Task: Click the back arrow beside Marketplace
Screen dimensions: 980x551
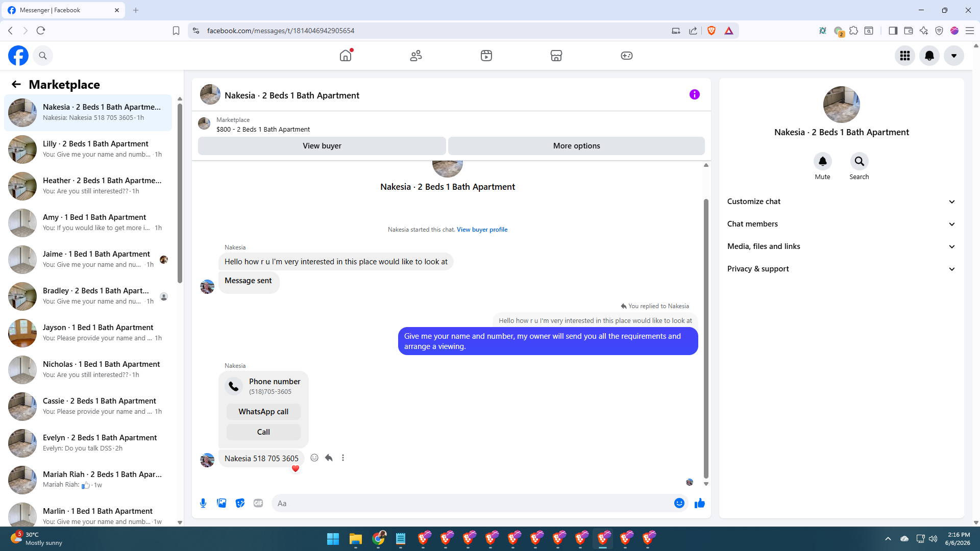Action: click(16, 84)
